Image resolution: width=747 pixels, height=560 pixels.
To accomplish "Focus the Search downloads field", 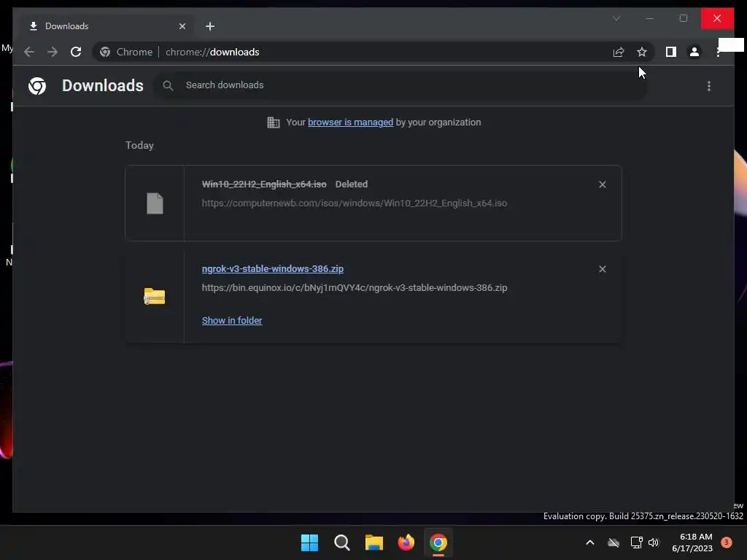I will pos(400,85).
